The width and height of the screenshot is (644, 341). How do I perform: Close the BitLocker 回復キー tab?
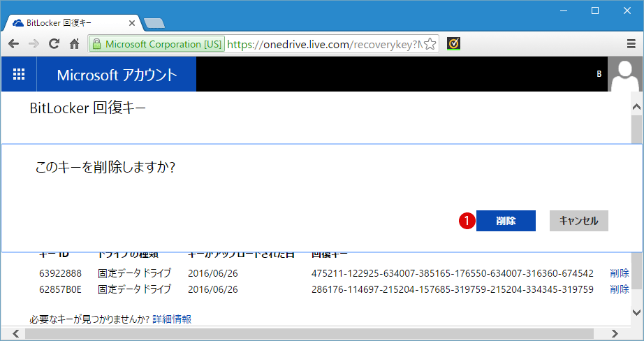(x=132, y=23)
